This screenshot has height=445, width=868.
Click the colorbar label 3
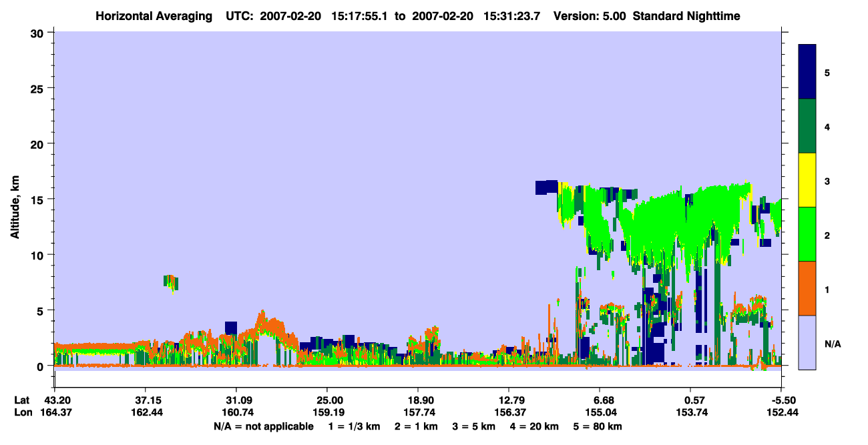[x=827, y=181]
